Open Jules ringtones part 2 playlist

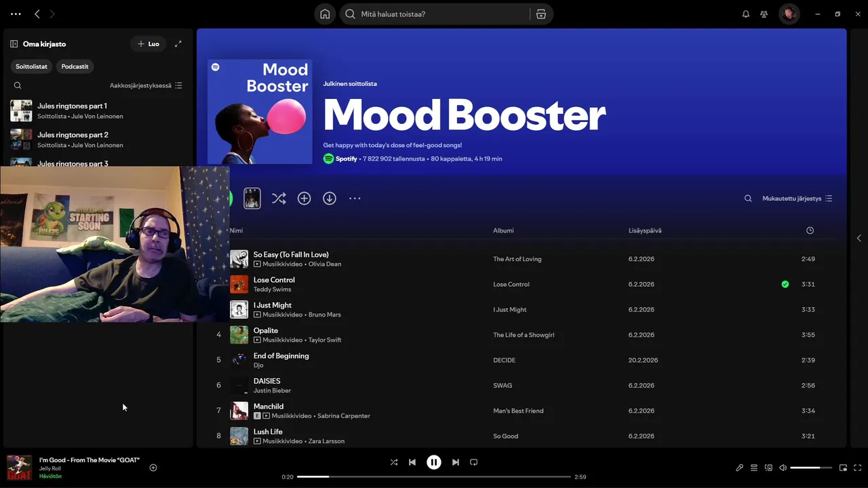pos(98,139)
